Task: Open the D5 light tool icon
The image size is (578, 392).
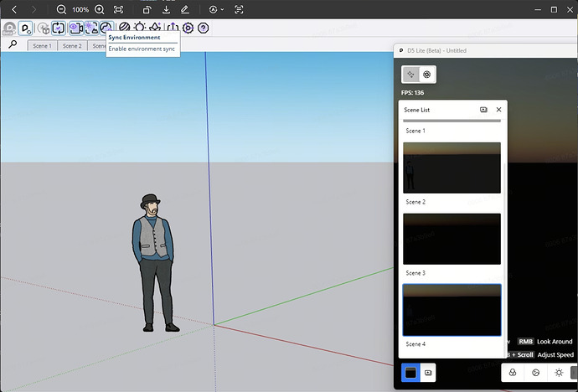Action: [x=140, y=28]
